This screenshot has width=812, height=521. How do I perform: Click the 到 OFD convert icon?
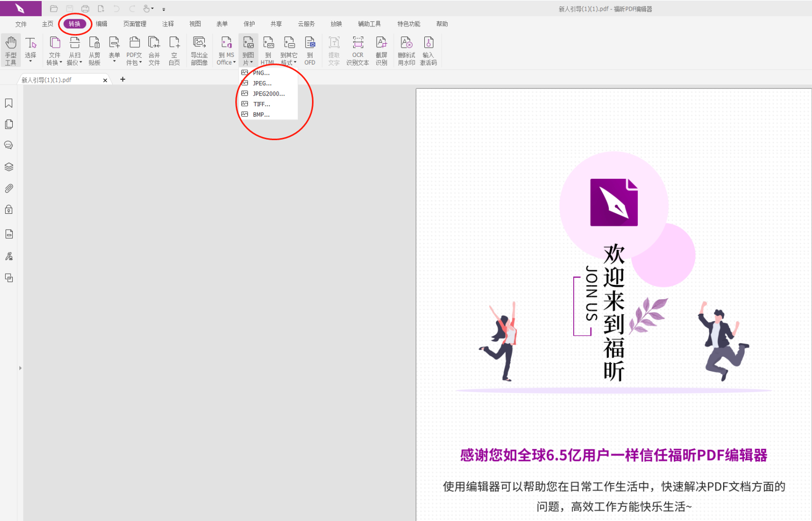pyautogui.click(x=310, y=50)
